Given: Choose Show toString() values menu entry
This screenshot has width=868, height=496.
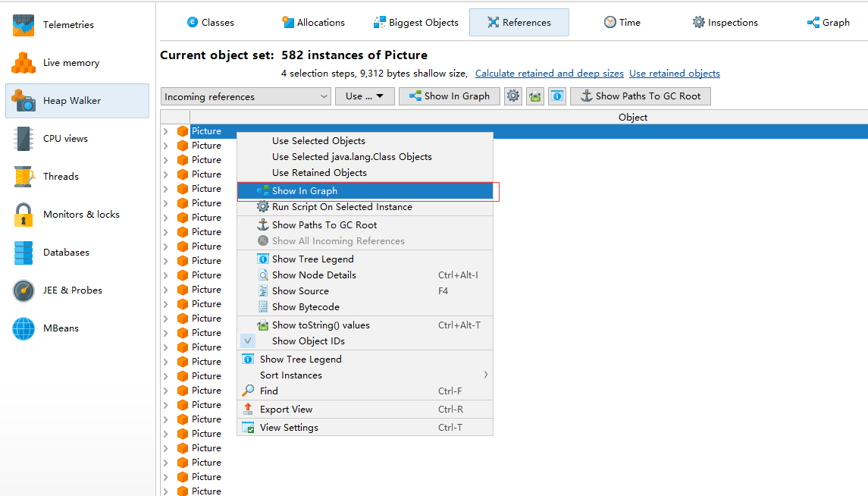Looking at the screenshot, I should pyautogui.click(x=365, y=325).
